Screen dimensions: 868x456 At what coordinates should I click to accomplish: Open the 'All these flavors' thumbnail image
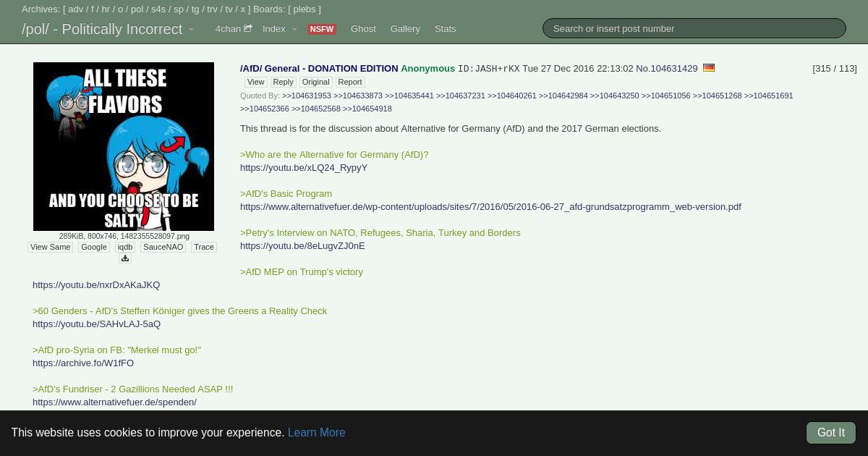[x=124, y=146]
